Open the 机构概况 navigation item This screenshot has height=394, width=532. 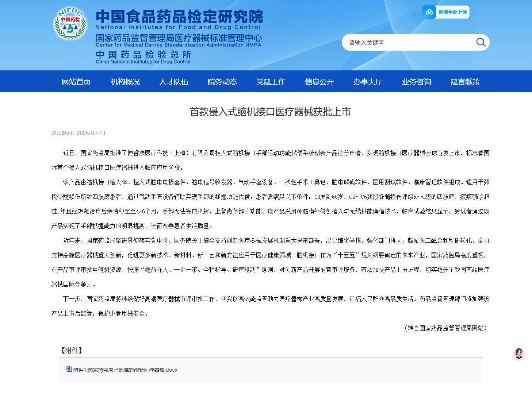125,82
